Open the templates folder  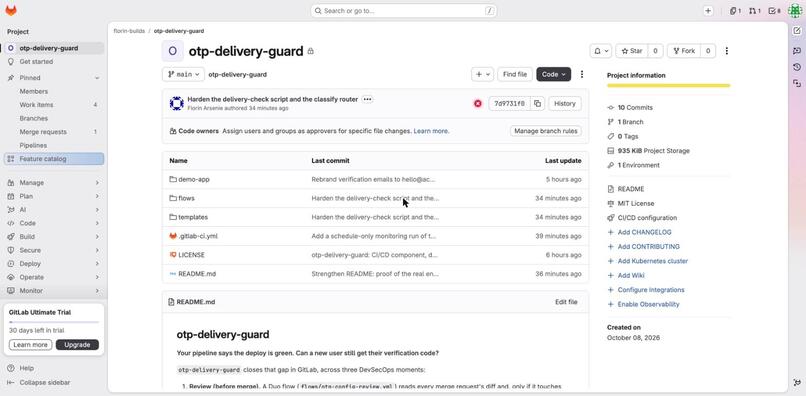(x=193, y=217)
